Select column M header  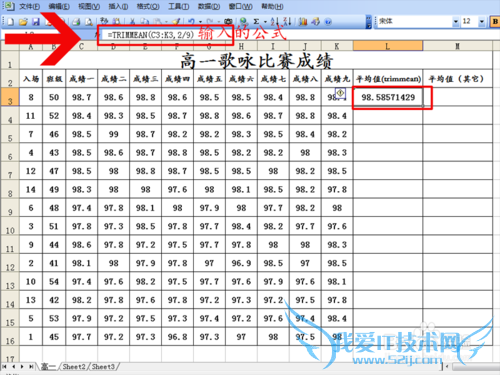457,46
